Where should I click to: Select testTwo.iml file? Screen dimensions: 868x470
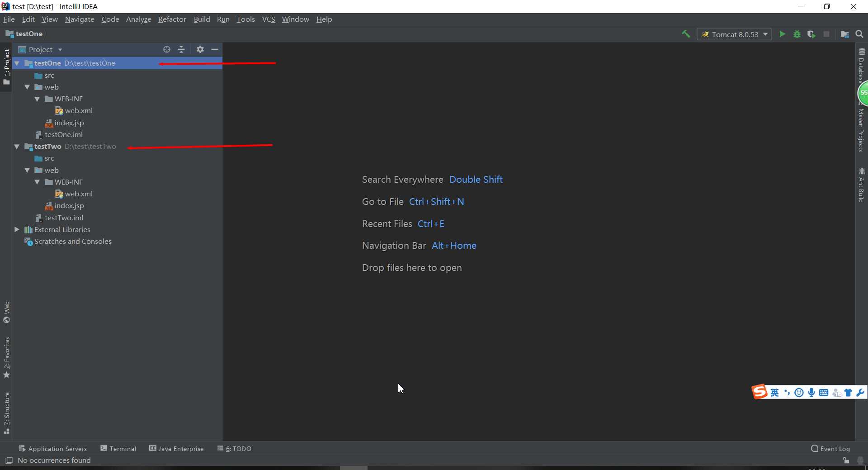coord(59,218)
